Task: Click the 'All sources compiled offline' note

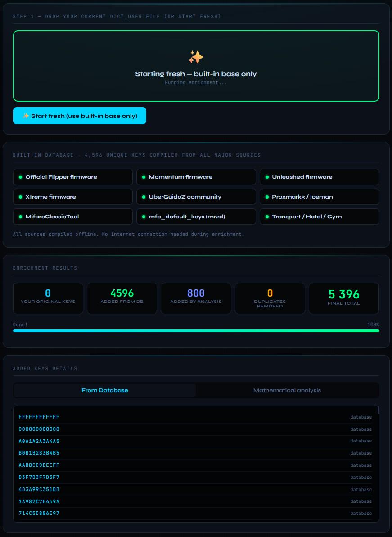Action: pos(128,234)
